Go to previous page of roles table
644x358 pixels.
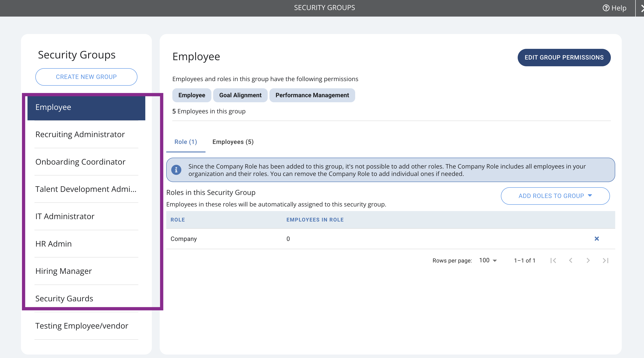[570, 261]
